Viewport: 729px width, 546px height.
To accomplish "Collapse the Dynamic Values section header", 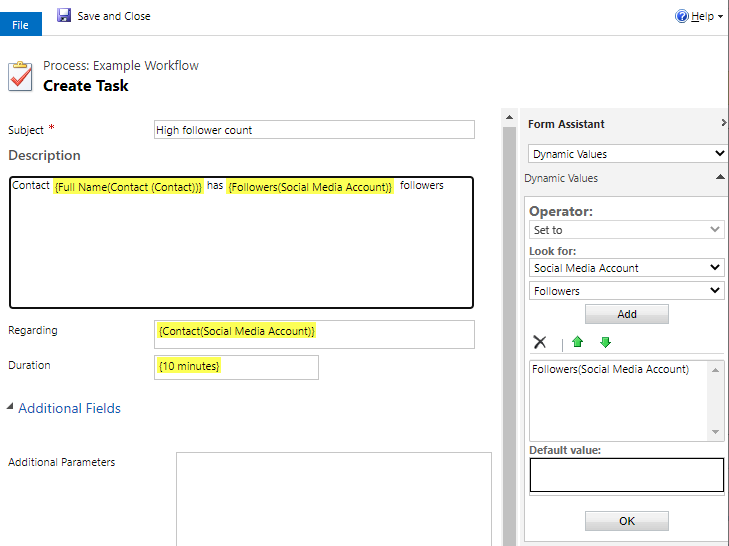I will (721, 178).
